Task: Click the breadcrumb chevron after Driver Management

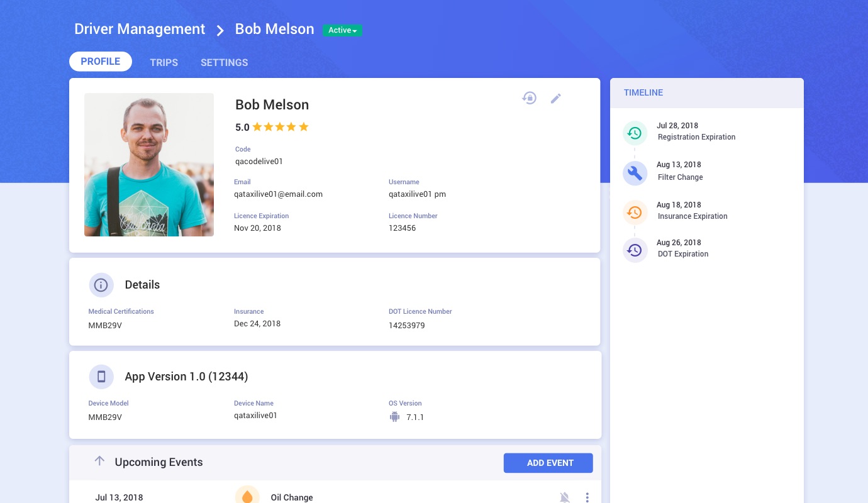Action: (220, 30)
